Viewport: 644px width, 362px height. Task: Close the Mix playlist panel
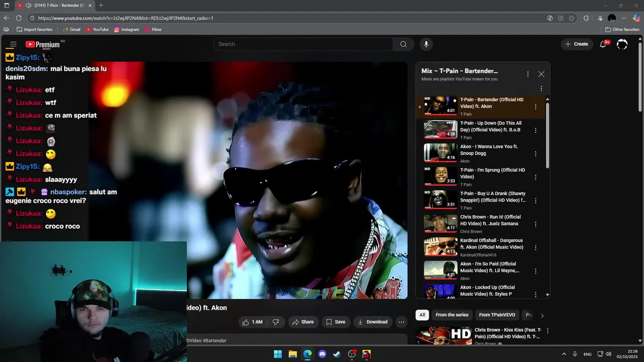tap(541, 74)
